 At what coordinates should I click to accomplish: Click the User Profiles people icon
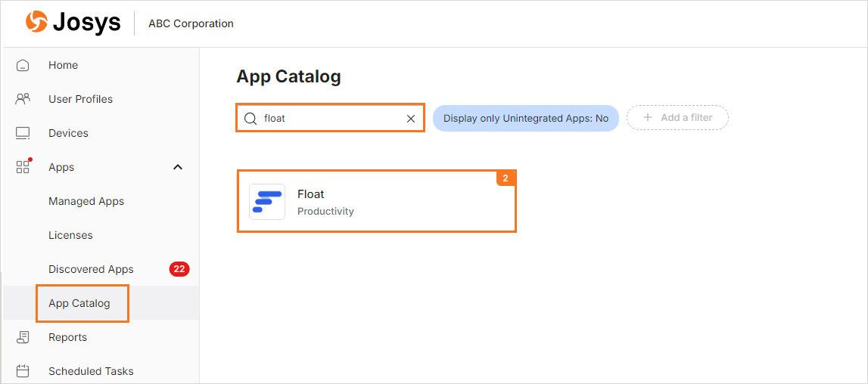coord(23,99)
